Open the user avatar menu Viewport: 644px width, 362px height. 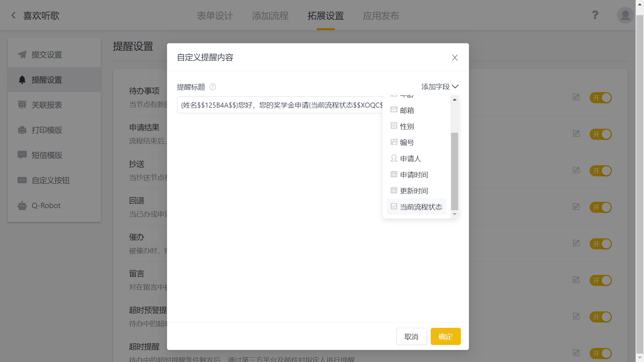tap(625, 15)
